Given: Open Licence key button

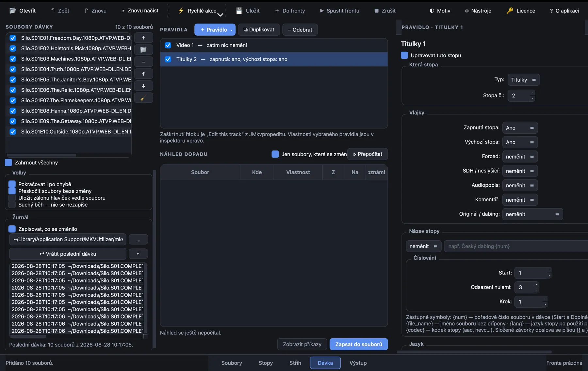Looking at the screenshot, I should pyautogui.click(x=521, y=10).
